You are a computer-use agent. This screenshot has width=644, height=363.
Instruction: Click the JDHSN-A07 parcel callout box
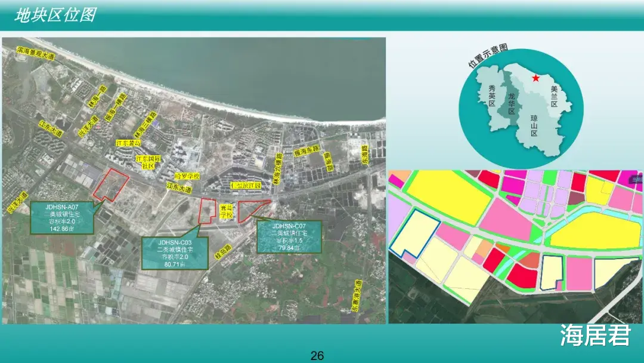coord(62,218)
